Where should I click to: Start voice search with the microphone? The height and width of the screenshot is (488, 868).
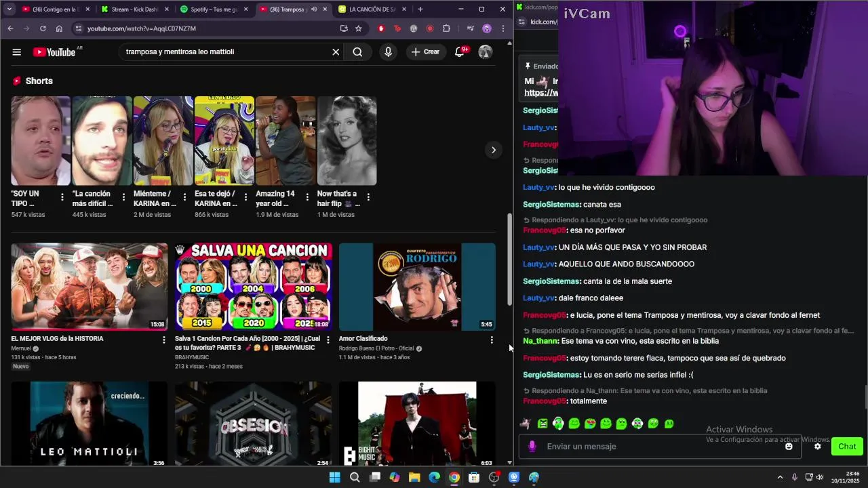(388, 52)
